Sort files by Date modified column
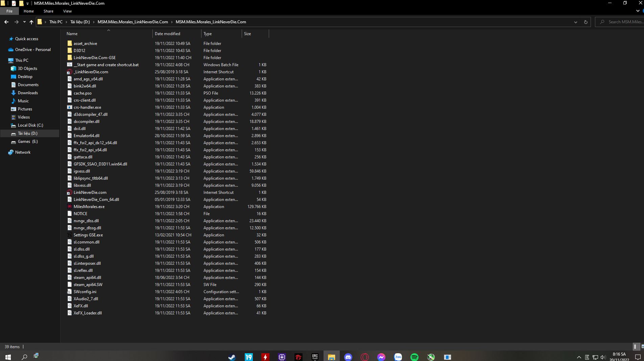This screenshot has height=361, width=644. tap(167, 34)
